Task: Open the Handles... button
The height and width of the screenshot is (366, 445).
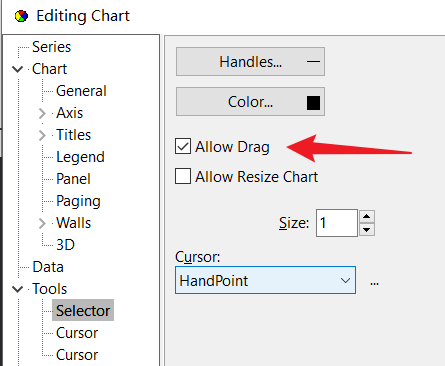Action: [x=250, y=62]
